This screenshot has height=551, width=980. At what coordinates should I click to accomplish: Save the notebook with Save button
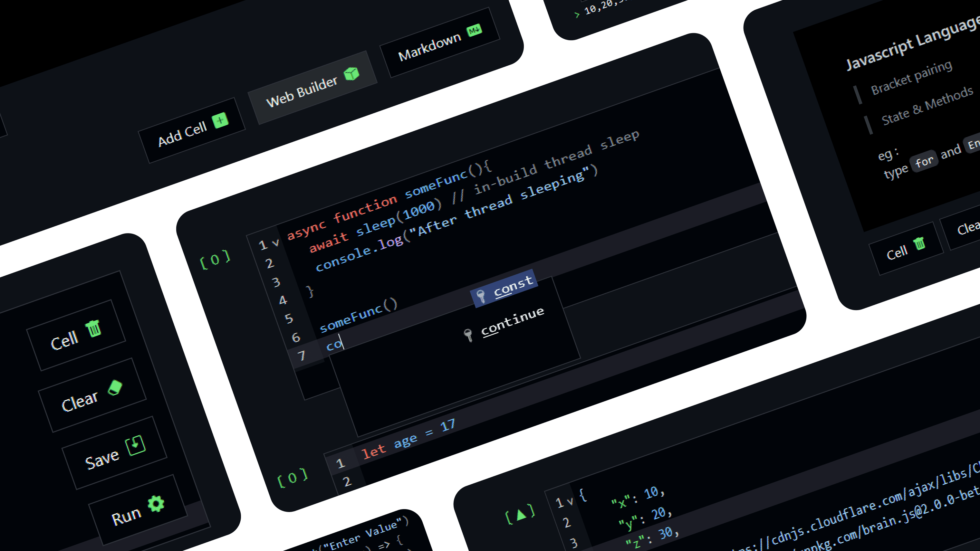pos(114,452)
